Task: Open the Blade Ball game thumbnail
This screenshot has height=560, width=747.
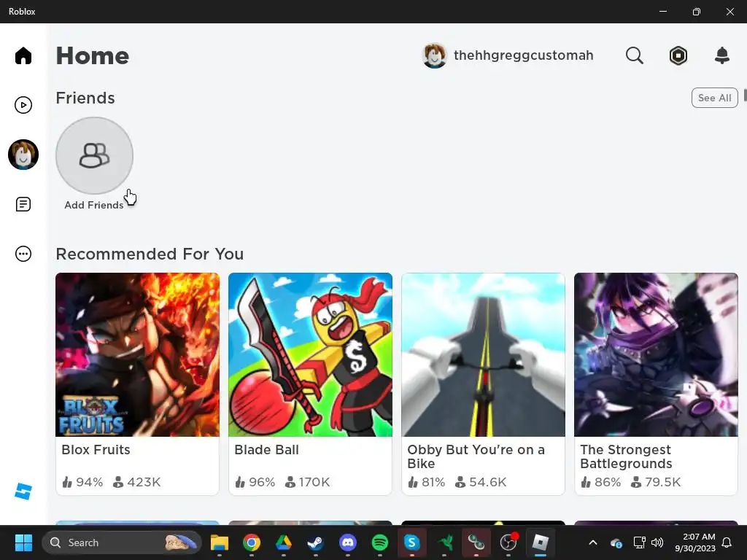Action: (x=310, y=355)
